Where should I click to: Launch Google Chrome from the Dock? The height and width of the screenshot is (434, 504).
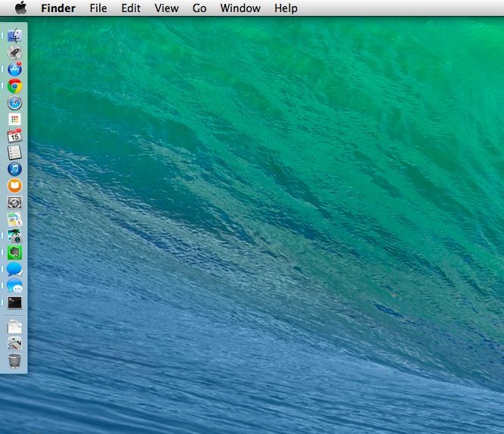point(14,86)
